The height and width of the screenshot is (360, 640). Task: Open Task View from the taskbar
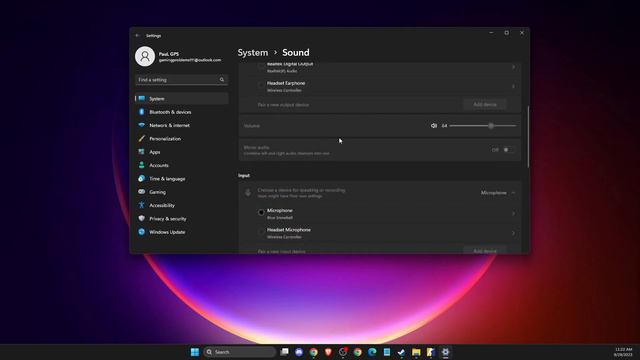point(284,352)
